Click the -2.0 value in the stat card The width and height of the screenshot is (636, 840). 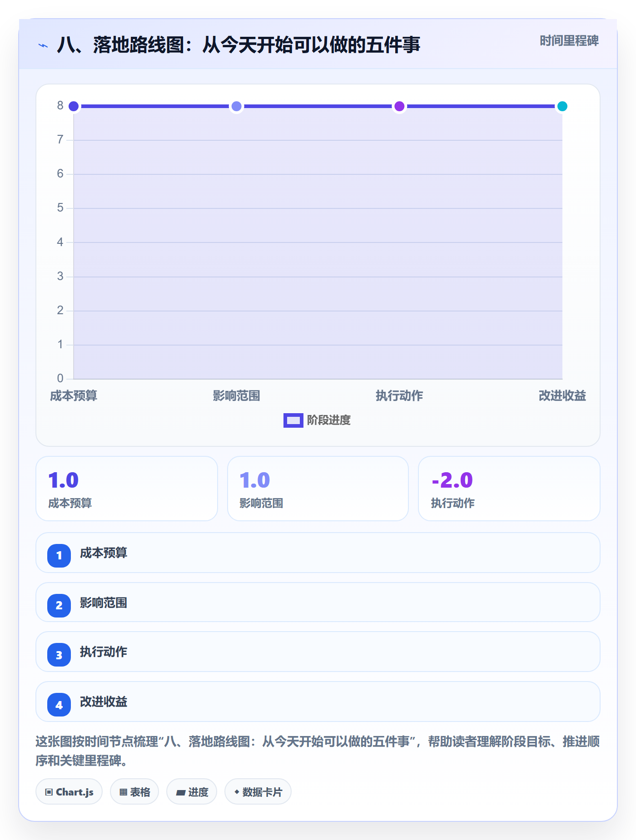point(452,480)
